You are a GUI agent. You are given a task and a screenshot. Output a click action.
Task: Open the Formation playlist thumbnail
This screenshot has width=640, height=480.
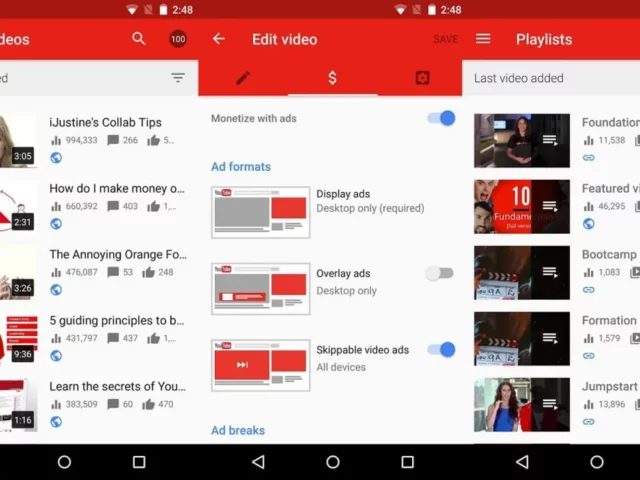point(522,339)
